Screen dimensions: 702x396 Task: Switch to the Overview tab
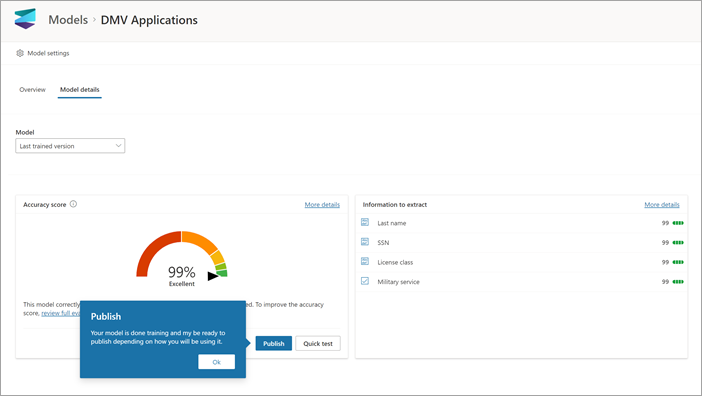pos(33,89)
